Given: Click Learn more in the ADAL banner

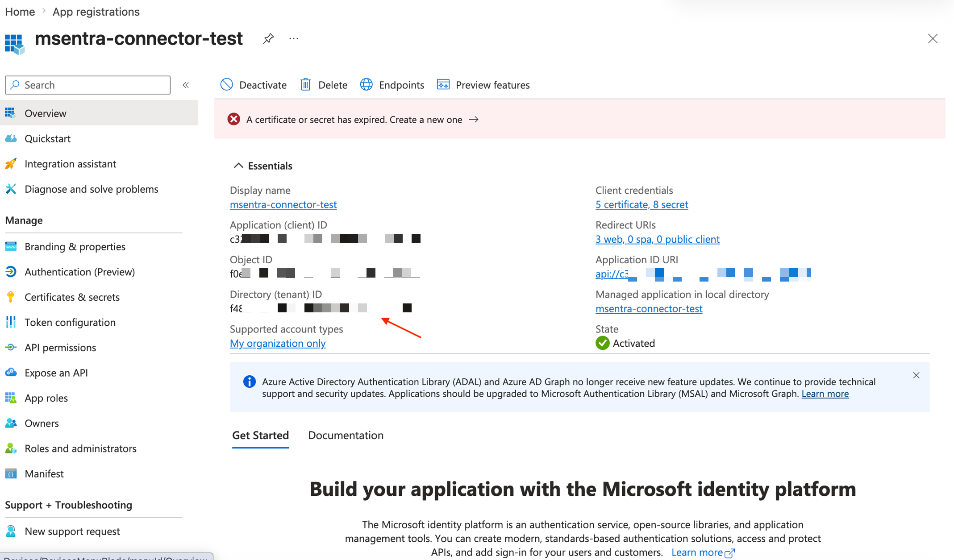Looking at the screenshot, I should (825, 394).
